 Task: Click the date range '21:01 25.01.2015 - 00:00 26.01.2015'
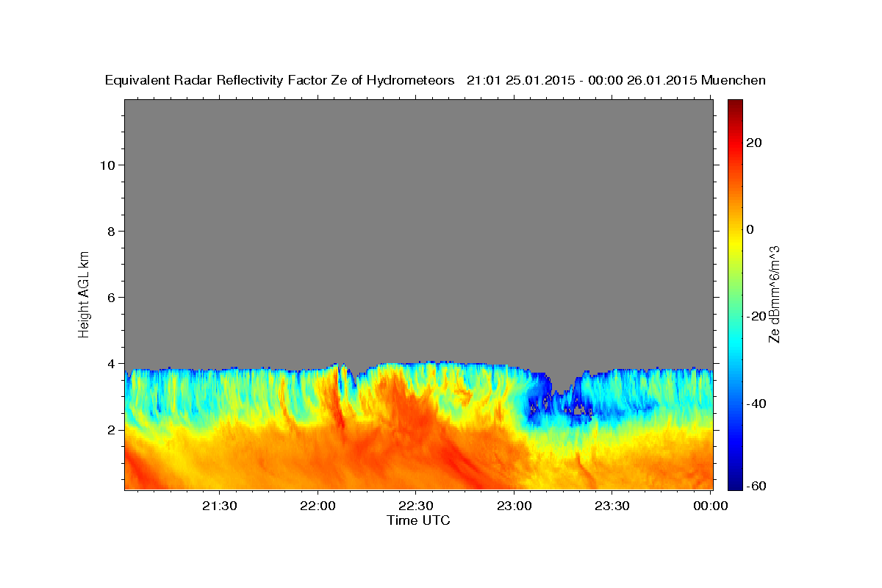pos(581,81)
